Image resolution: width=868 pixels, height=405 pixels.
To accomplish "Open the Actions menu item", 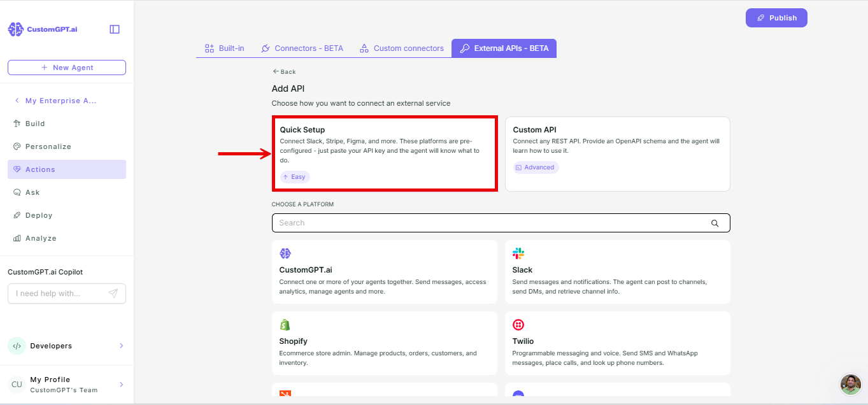I will coord(67,169).
